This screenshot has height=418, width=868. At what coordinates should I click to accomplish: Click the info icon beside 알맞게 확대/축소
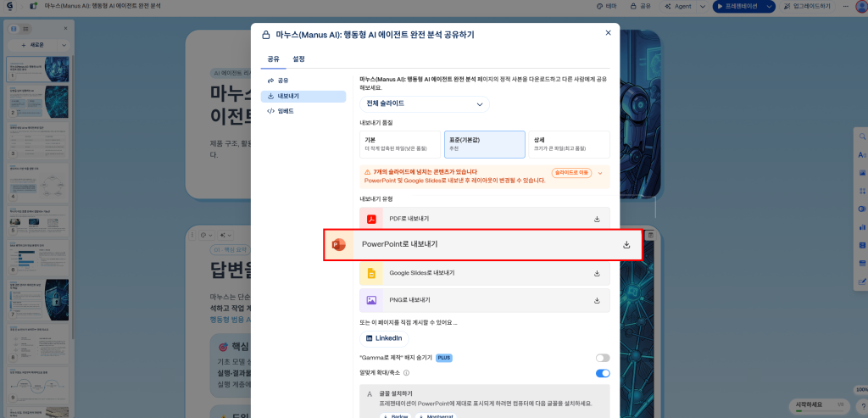point(406,373)
